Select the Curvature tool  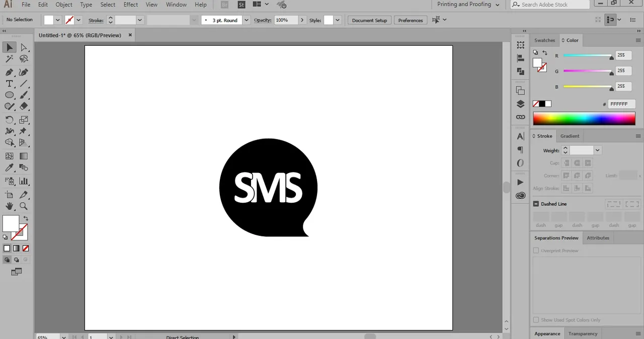[x=24, y=72]
